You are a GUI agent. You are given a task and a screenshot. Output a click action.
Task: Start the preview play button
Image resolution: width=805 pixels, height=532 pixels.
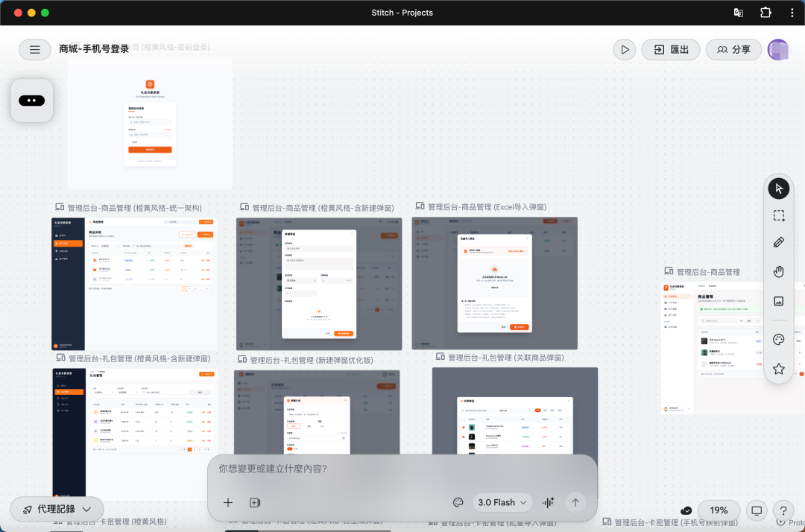point(625,50)
